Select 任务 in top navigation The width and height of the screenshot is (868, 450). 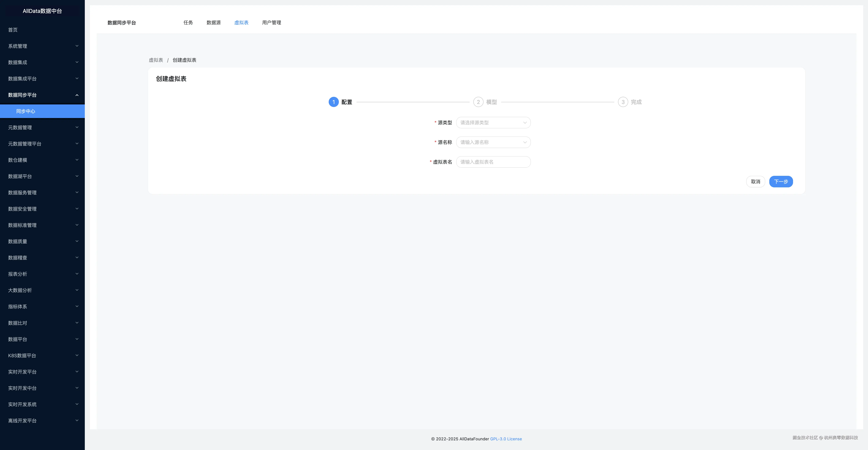[x=188, y=23]
